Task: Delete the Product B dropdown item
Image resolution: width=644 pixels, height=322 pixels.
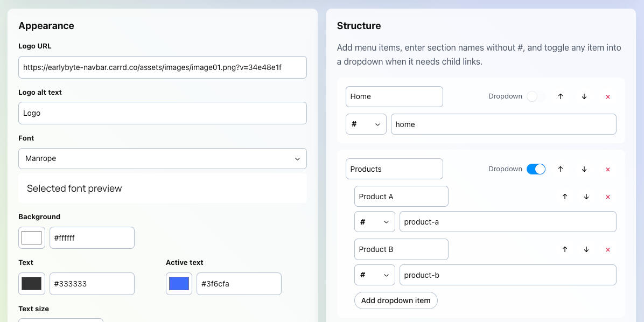Action: point(608,249)
